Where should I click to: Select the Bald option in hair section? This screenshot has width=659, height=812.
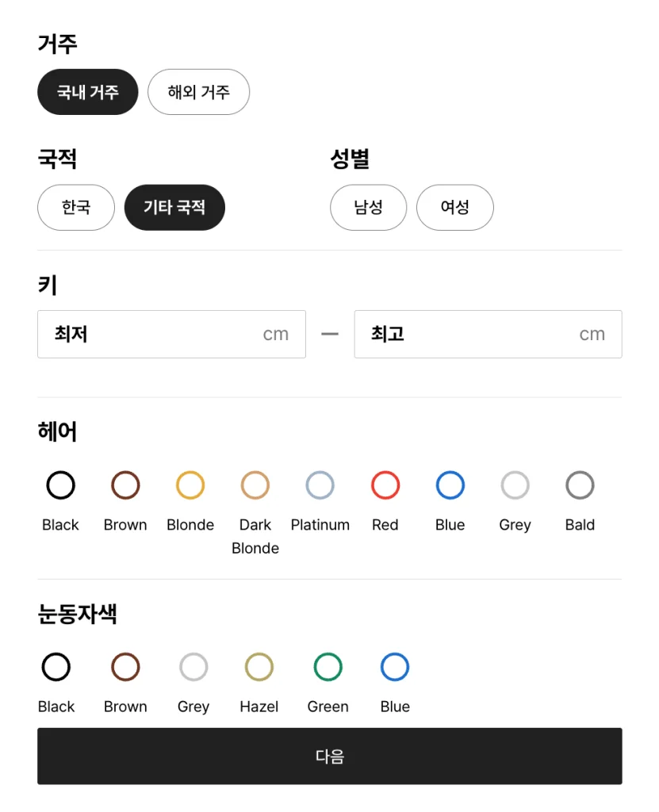coord(579,485)
